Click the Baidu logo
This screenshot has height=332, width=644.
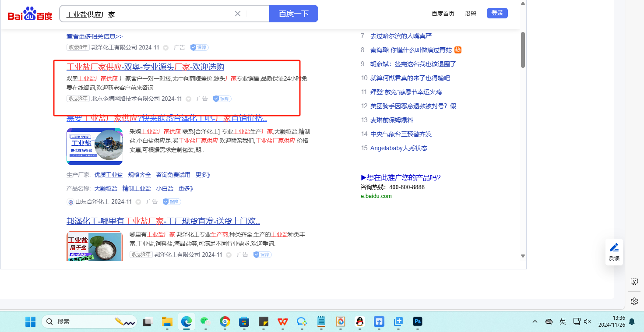click(x=30, y=14)
